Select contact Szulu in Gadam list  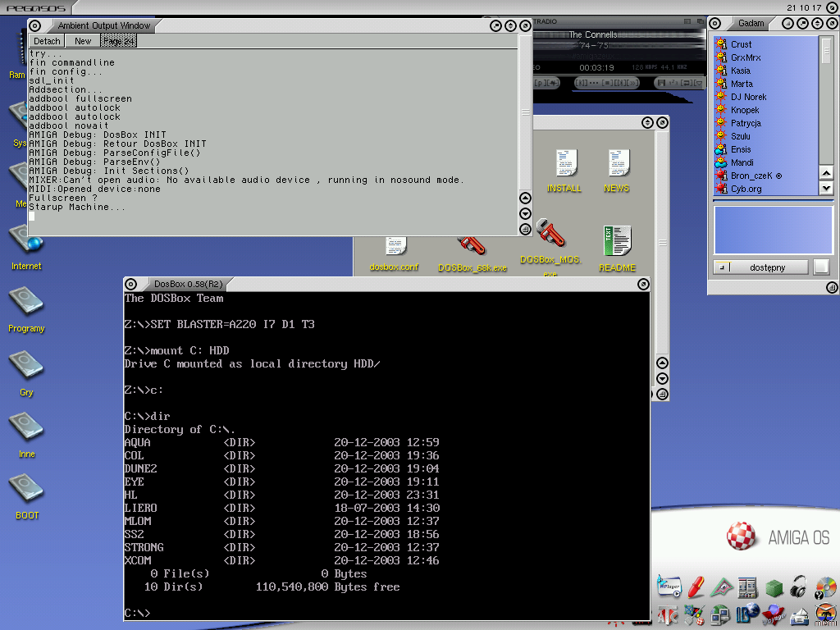pos(766,136)
